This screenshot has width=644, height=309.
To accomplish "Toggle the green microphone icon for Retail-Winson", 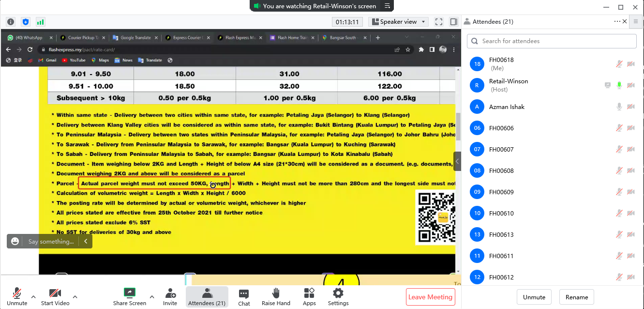I will point(619,85).
